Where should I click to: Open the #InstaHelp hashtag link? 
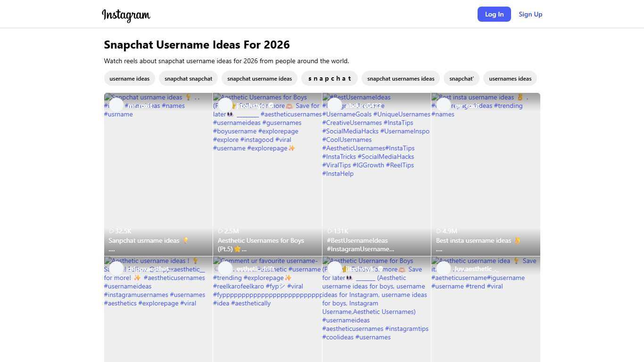pos(338,174)
